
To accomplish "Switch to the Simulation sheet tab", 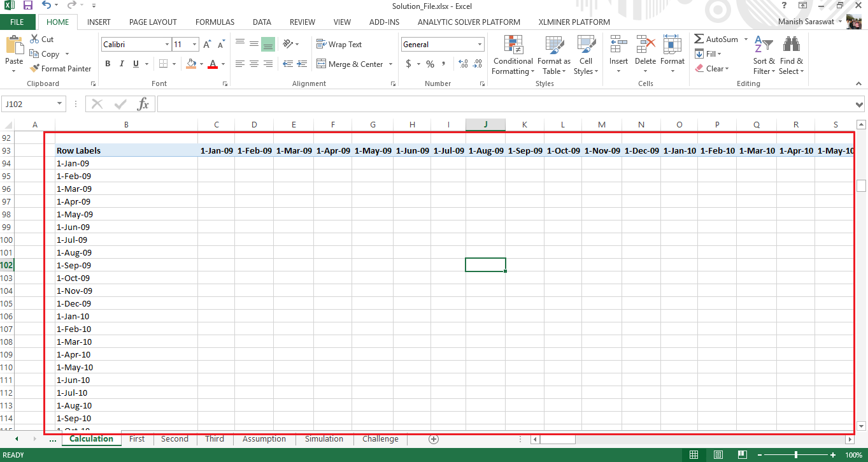I will pyautogui.click(x=324, y=439).
